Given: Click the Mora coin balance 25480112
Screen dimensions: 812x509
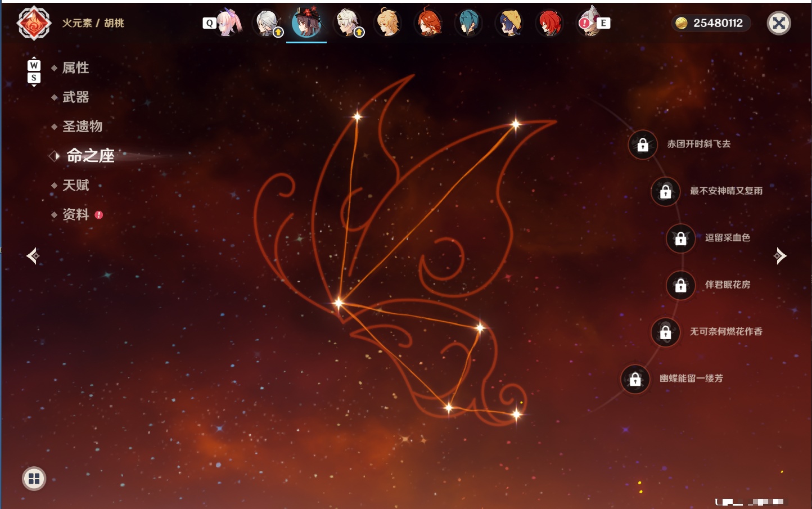Looking at the screenshot, I should 711,23.
